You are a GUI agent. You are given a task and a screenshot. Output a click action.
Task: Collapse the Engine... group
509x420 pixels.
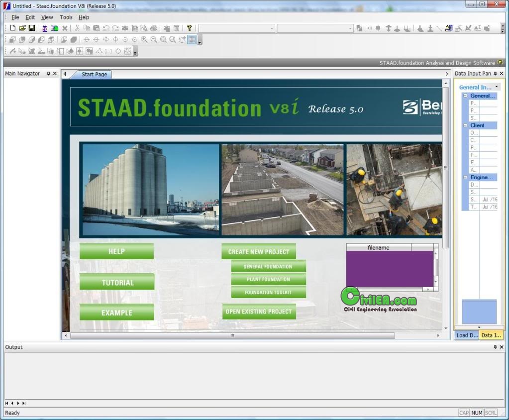pyautogui.click(x=465, y=177)
